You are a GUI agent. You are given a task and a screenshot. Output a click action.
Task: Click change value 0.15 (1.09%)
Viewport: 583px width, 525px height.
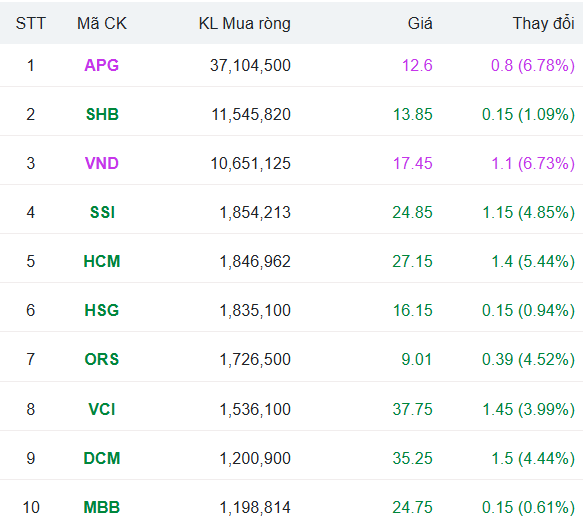pos(528,115)
